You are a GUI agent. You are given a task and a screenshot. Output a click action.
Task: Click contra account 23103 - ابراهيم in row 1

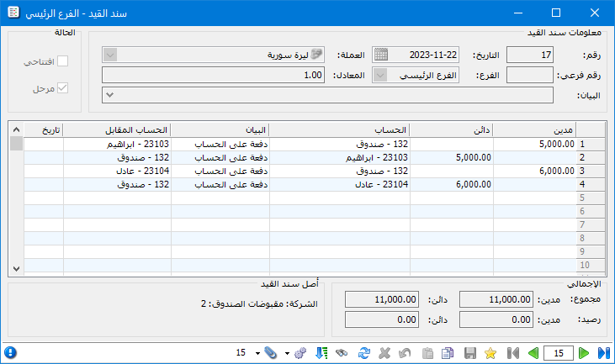117,144
